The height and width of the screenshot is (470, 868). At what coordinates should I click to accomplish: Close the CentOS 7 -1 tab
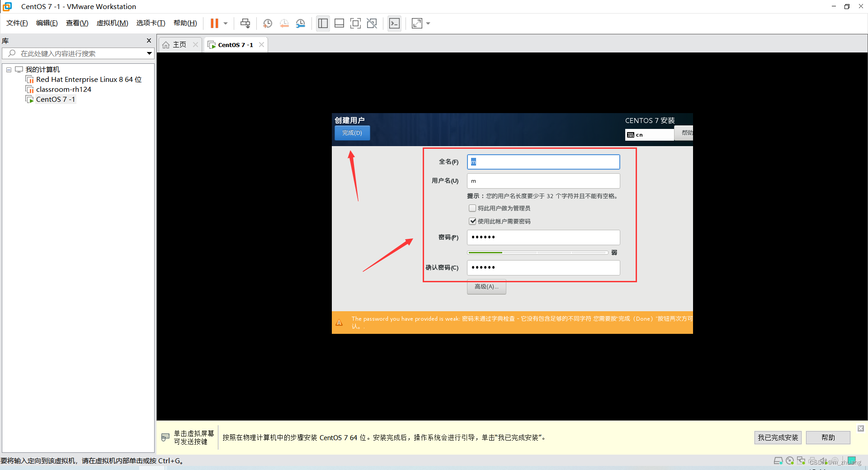click(x=261, y=44)
